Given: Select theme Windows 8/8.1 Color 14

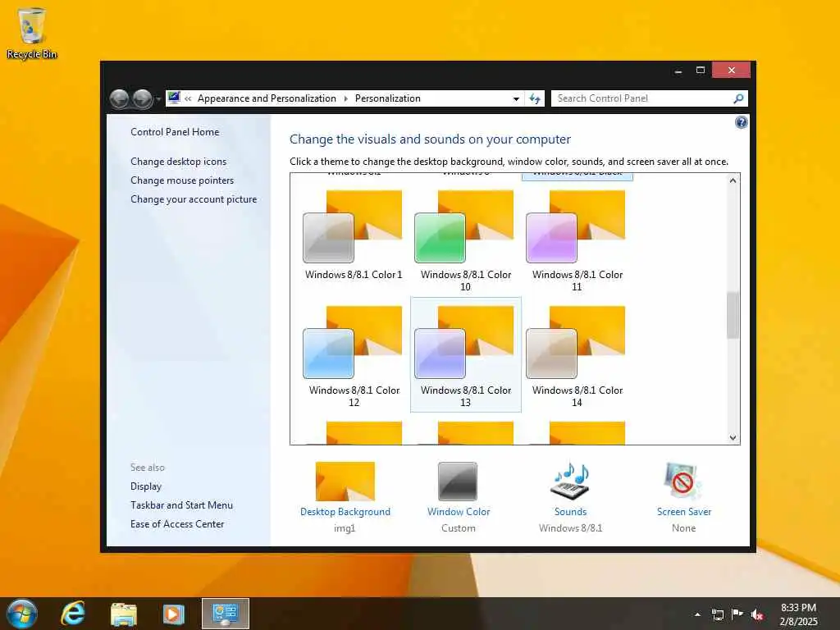Looking at the screenshot, I should [x=577, y=356].
